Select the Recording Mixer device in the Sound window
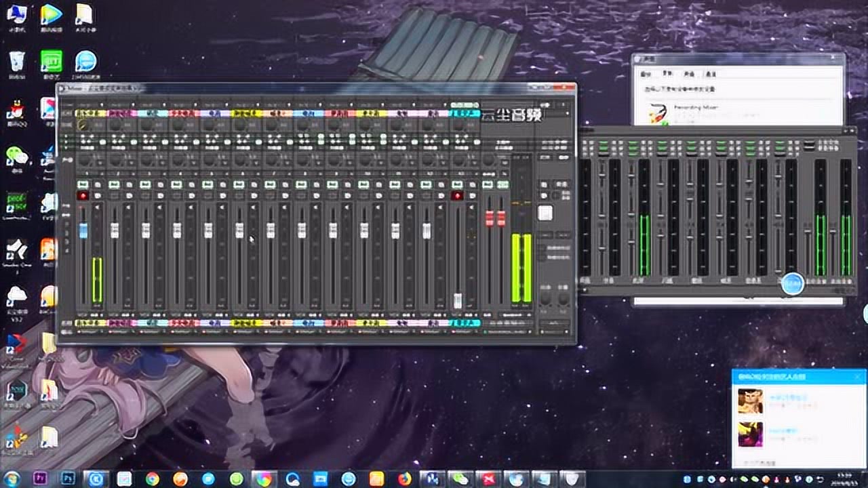The image size is (868, 488). point(739,113)
